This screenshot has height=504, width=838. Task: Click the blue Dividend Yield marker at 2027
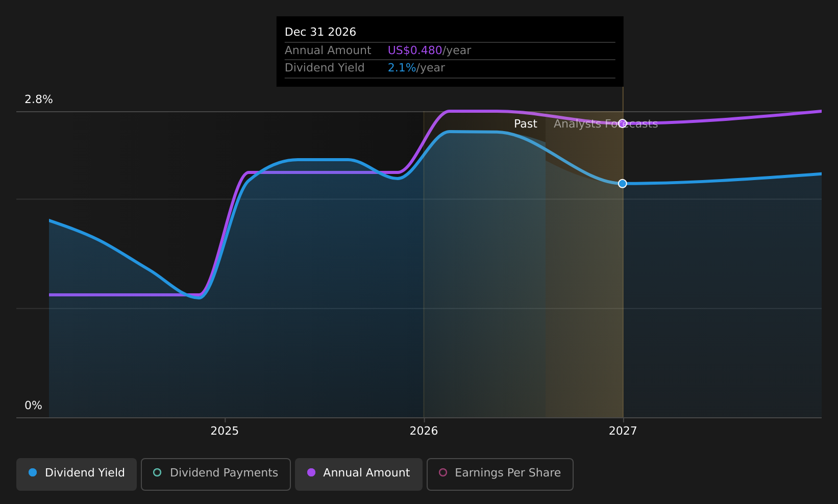[623, 184]
